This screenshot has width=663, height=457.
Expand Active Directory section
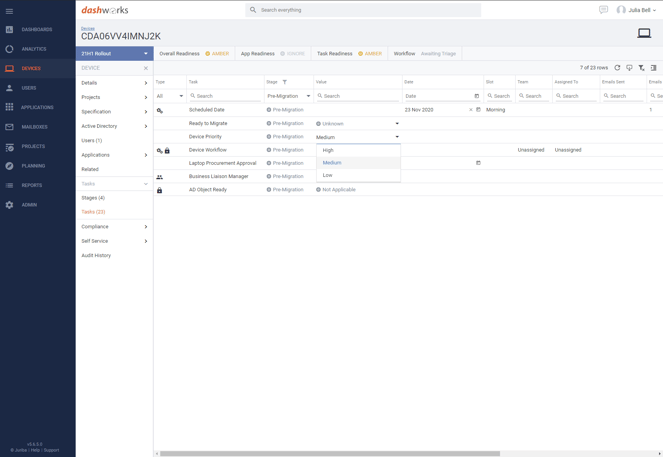[115, 126]
